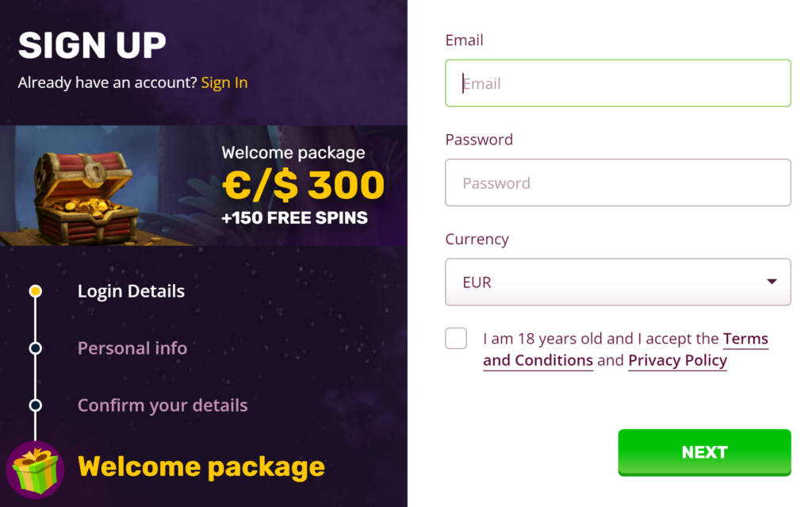Viewport: 812px width, 507px height.
Task: Select the Login Details step indicator dot
Action: tap(35, 291)
